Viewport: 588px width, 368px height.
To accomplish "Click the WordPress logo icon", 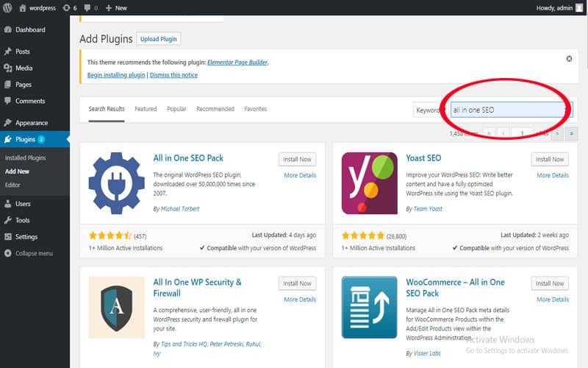I will pyautogui.click(x=7, y=7).
